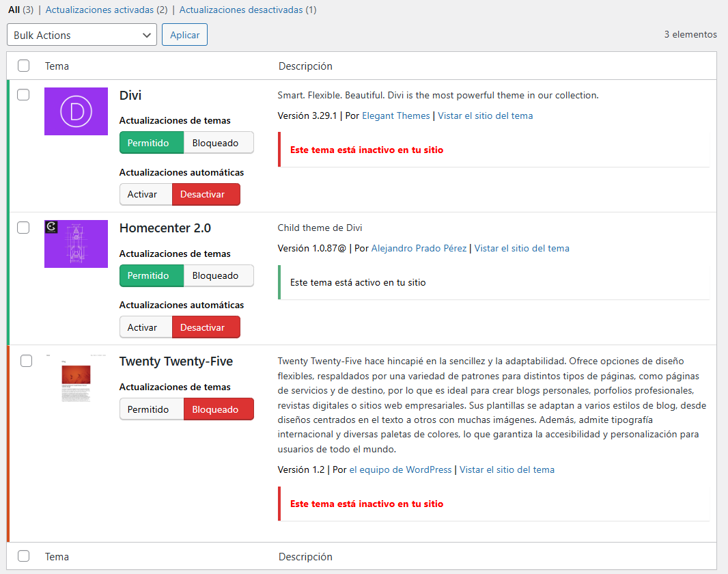This screenshot has width=728, height=574.
Task: Click the Descripción column label in footer
Action: point(305,556)
